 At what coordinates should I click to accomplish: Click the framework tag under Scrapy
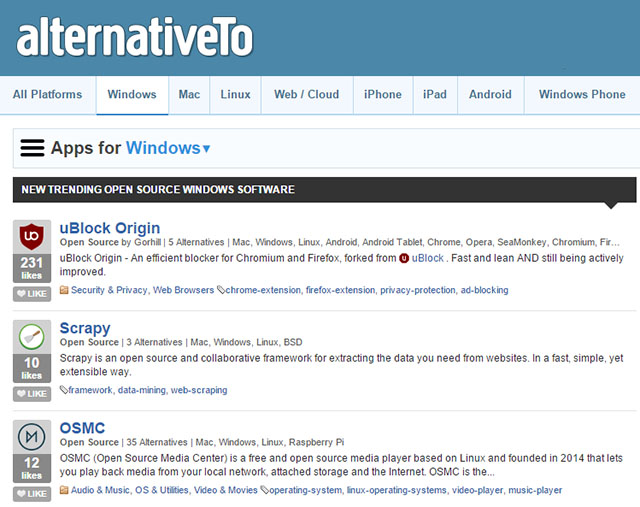click(90, 390)
